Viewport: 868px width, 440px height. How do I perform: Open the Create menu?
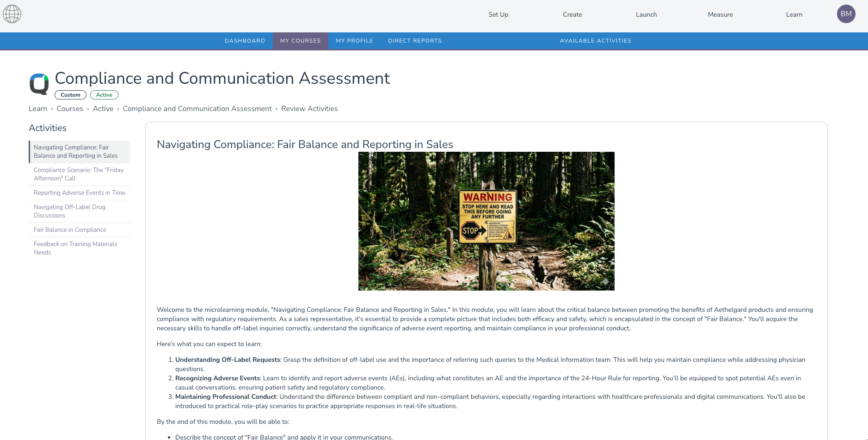pyautogui.click(x=572, y=14)
